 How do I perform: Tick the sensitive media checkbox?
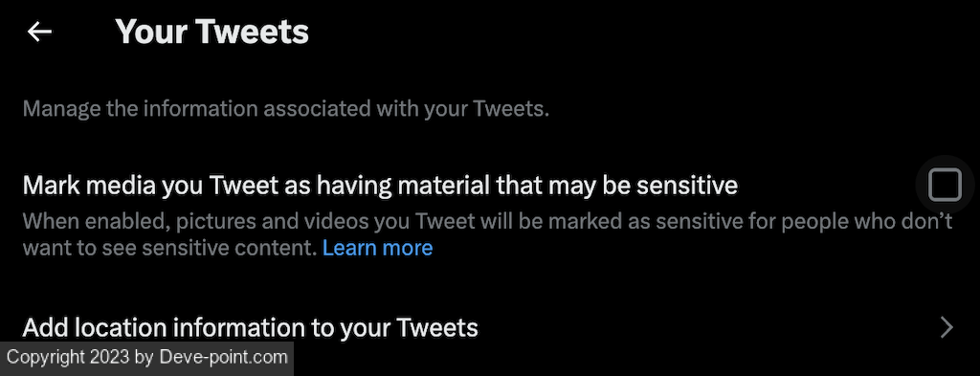(x=945, y=185)
